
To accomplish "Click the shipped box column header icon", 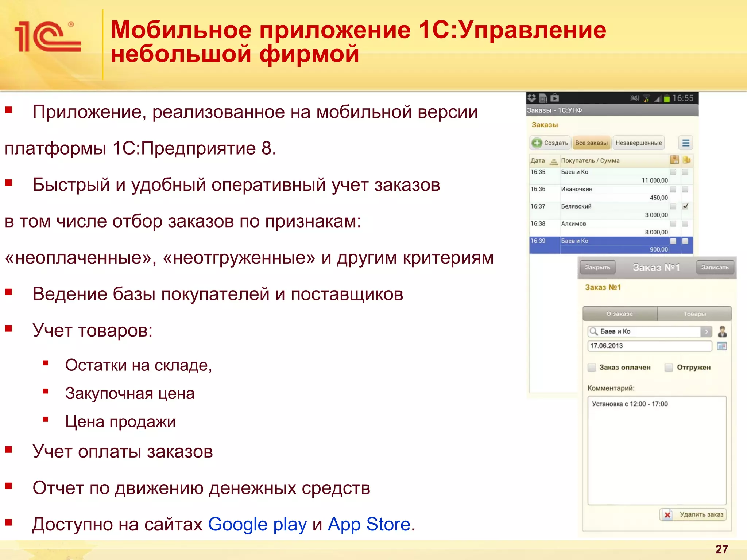I will (x=674, y=160).
